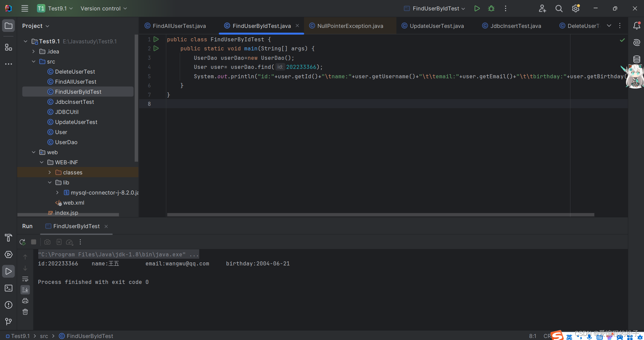Click editor horizontal scrollbar
The width and height of the screenshot is (644, 340).
coord(381,214)
